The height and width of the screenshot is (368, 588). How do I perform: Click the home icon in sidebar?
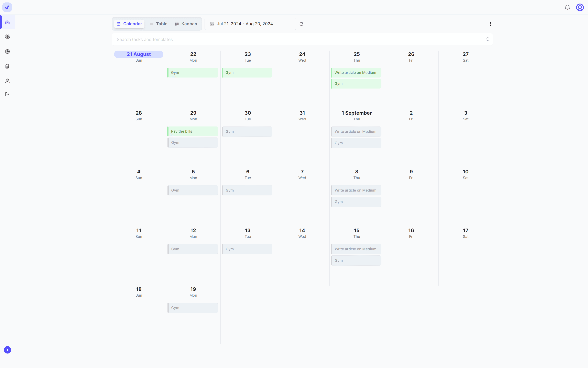[8, 22]
